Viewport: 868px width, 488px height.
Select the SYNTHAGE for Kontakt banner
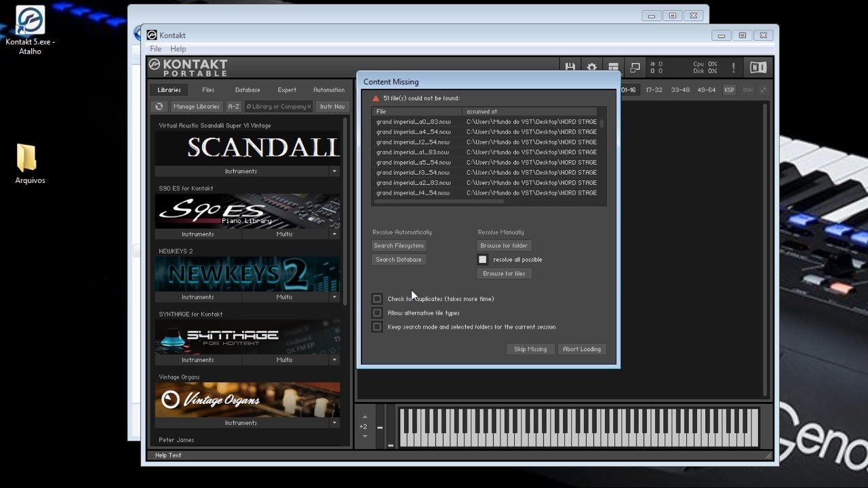point(248,337)
